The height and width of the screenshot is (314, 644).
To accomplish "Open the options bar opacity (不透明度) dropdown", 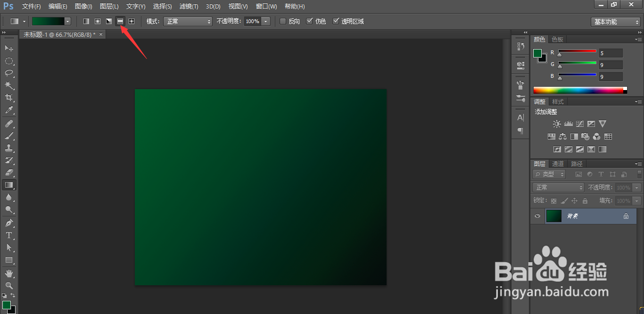I will point(266,21).
